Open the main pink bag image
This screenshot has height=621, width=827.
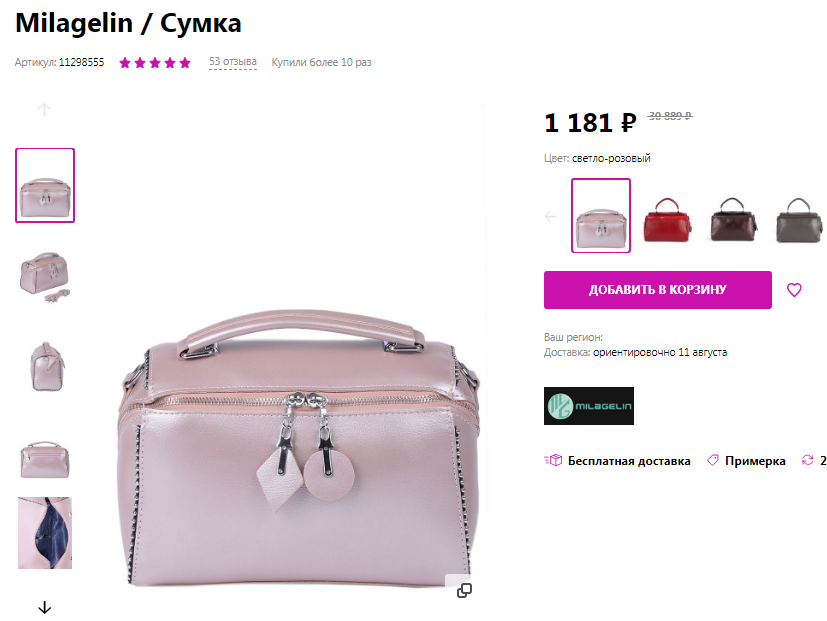(x=299, y=448)
